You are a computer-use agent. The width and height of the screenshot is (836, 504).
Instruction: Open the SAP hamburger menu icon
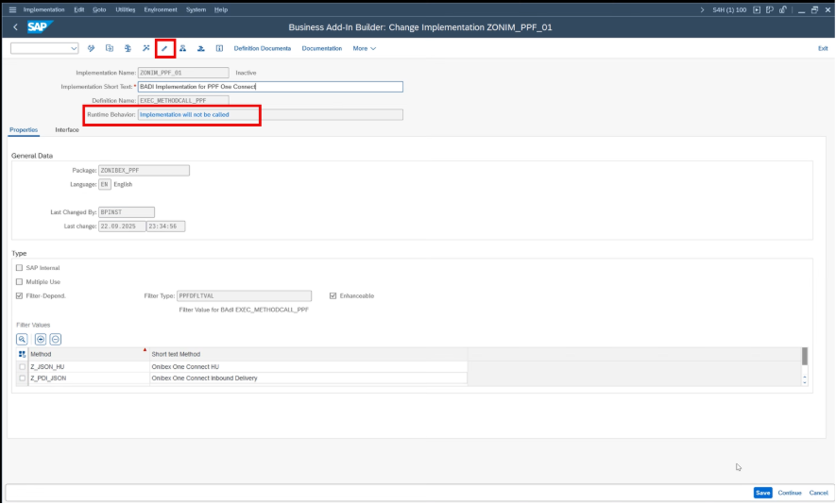coord(12,9)
